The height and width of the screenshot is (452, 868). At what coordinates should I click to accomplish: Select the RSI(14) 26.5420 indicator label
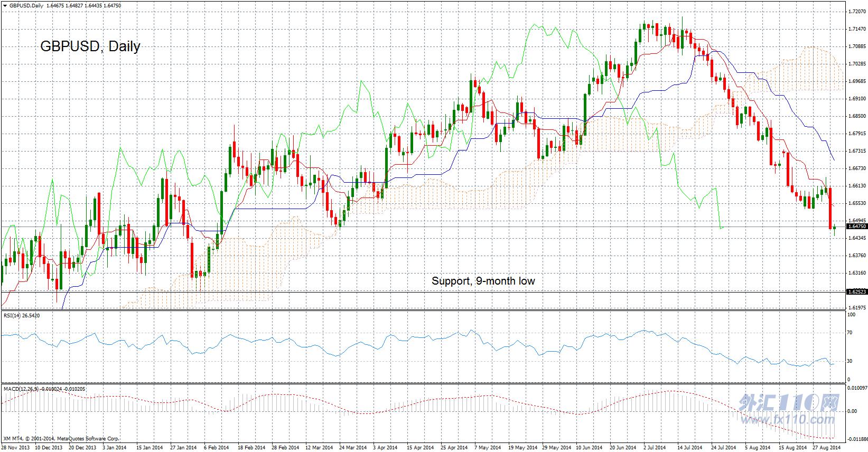22,316
